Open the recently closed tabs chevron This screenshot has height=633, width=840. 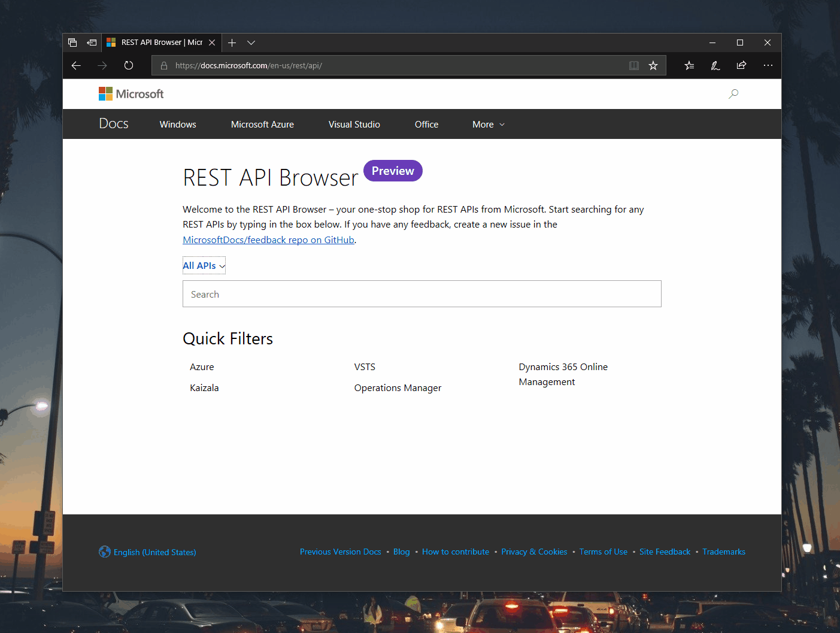(251, 43)
